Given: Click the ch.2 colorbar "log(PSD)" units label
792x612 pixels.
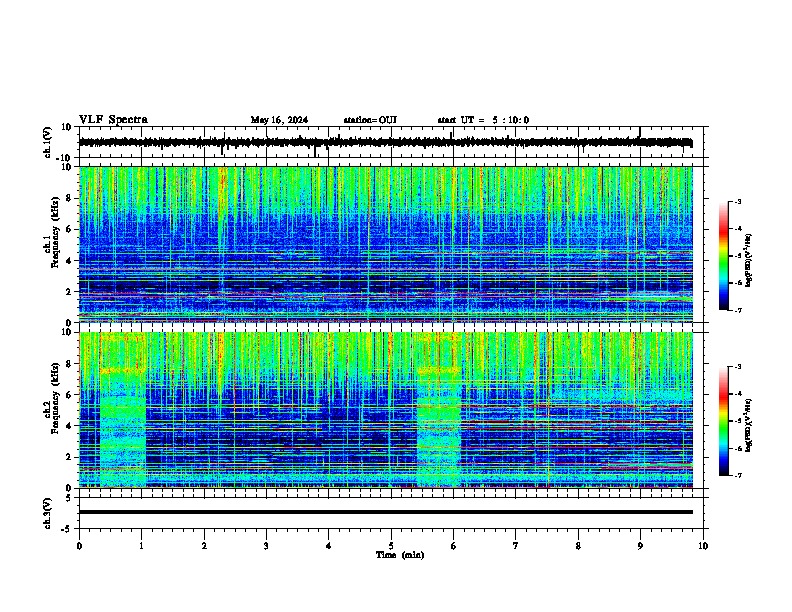Looking at the screenshot, I should [x=748, y=426].
